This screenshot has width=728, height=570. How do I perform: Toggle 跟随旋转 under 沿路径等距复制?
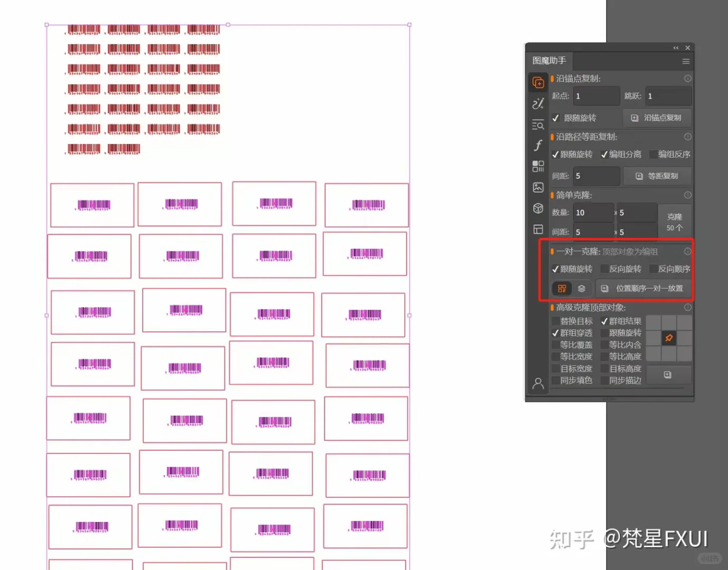point(555,155)
